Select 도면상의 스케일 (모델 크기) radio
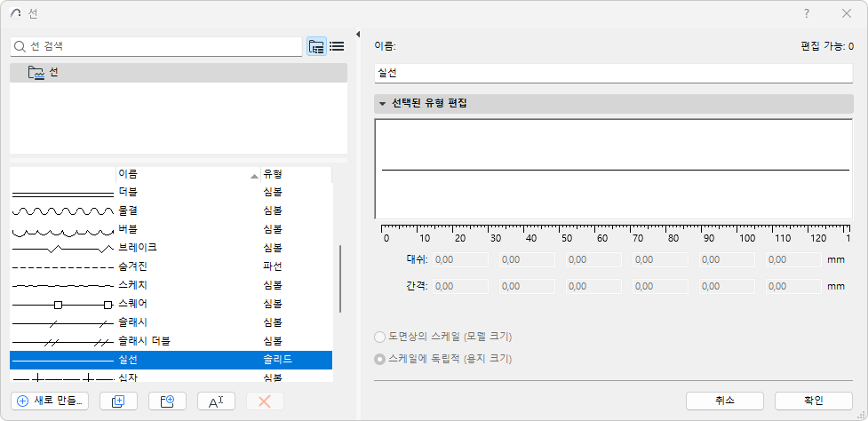 [x=379, y=337]
